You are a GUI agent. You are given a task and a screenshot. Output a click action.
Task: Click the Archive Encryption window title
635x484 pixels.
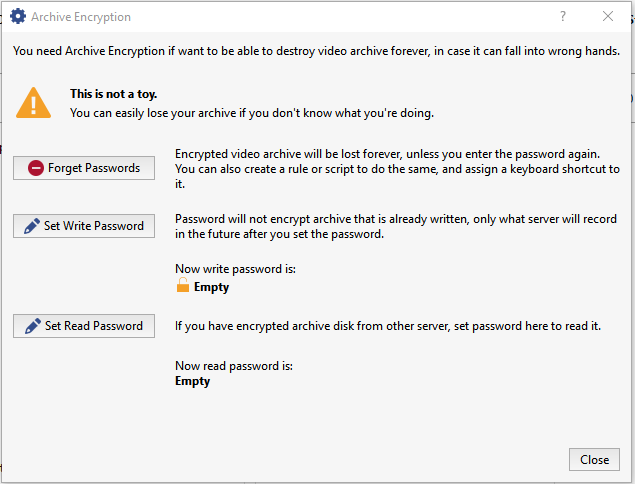pyautogui.click(x=81, y=17)
